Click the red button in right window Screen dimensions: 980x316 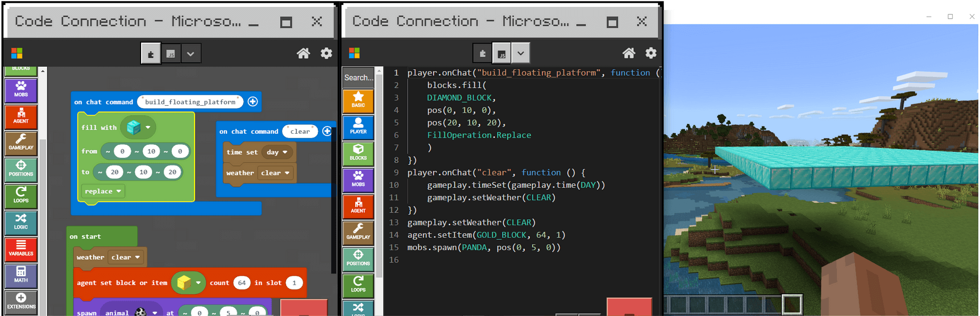click(629, 307)
